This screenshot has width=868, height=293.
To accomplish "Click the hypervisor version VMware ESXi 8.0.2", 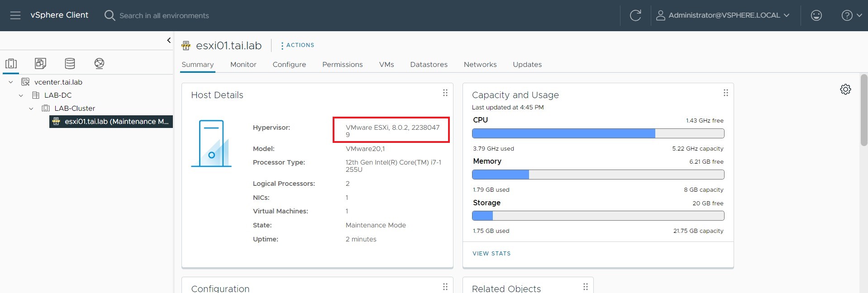I will click(x=392, y=131).
